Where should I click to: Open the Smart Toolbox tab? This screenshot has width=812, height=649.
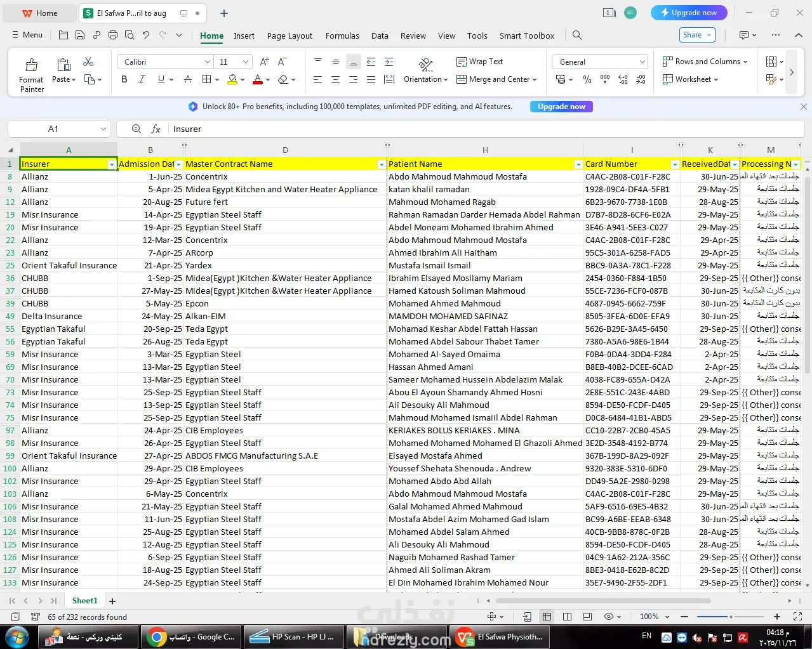pyautogui.click(x=527, y=36)
